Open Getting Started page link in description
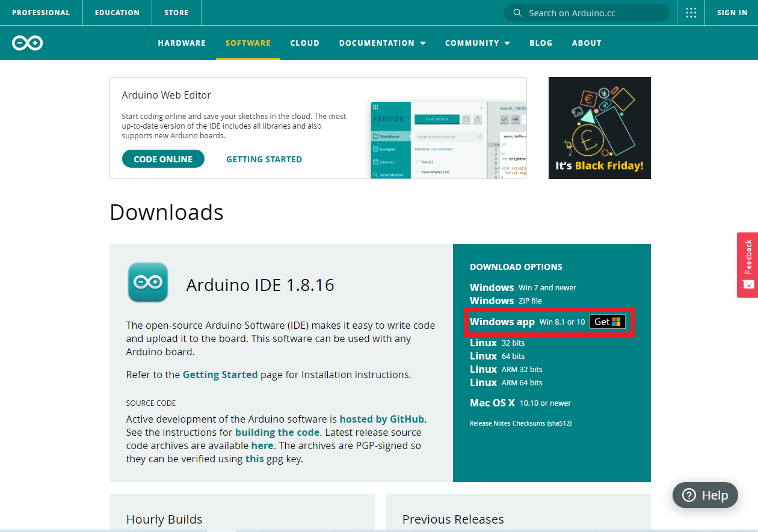758x532 pixels. pos(220,375)
